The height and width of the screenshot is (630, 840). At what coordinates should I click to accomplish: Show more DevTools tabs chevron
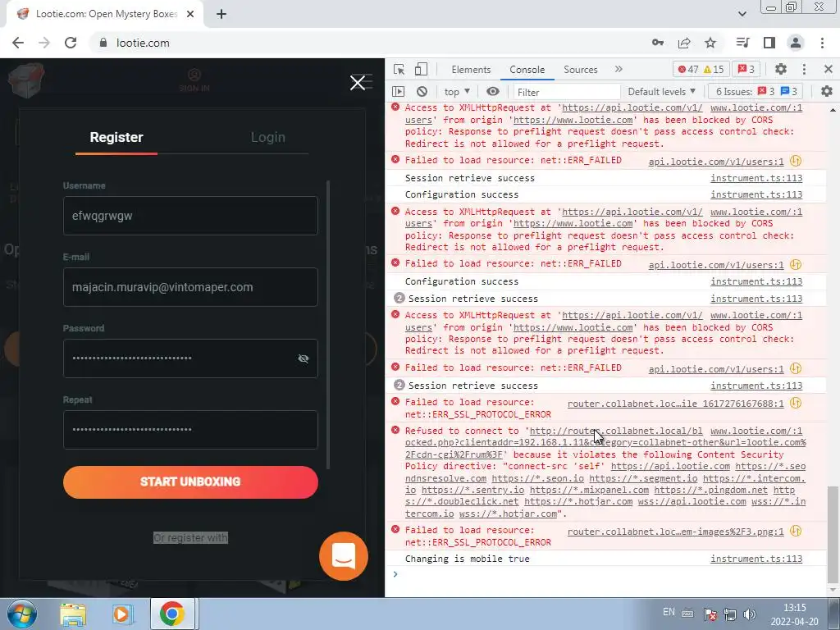pyautogui.click(x=619, y=69)
